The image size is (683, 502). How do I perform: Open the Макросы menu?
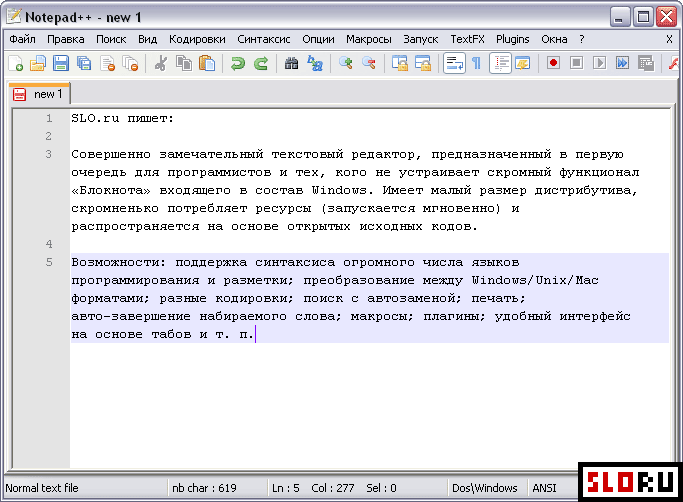pyautogui.click(x=369, y=39)
